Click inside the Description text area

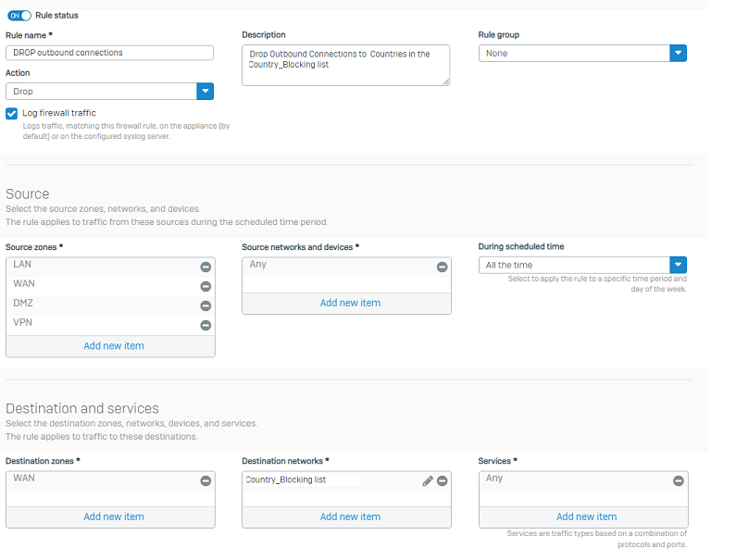pyautogui.click(x=346, y=65)
